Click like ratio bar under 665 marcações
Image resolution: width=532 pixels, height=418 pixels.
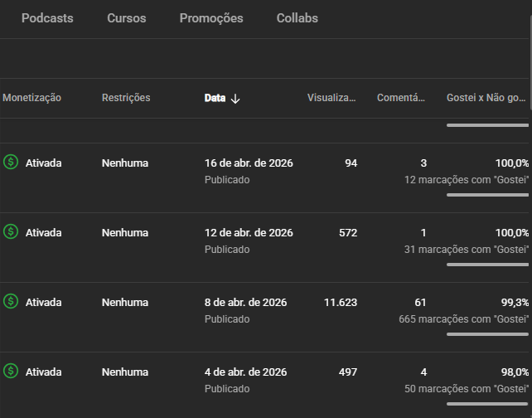487,334
